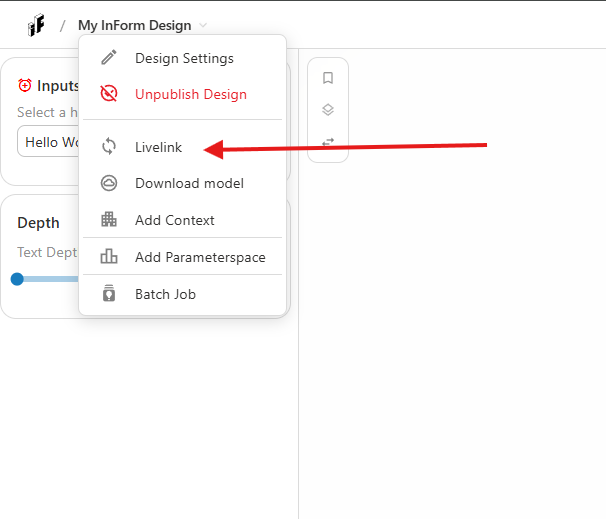The width and height of the screenshot is (606, 519).
Task: Click the Inputs panel header label
Action: [58, 86]
